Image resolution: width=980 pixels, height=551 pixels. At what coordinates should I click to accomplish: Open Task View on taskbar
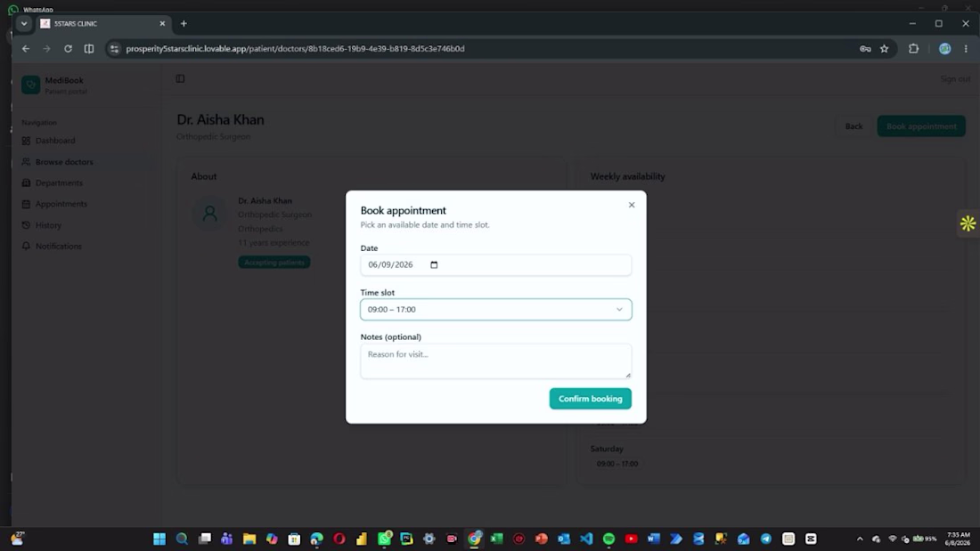[204, 539]
